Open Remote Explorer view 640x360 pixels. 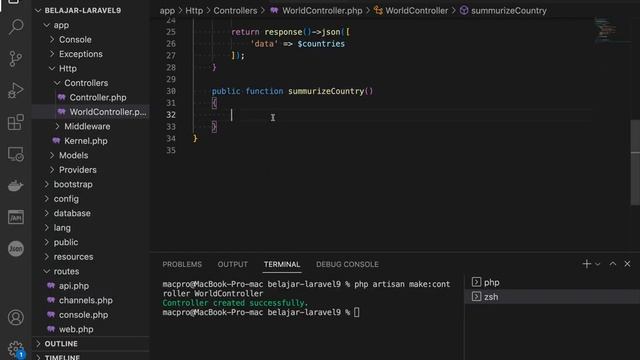pos(16,154)
